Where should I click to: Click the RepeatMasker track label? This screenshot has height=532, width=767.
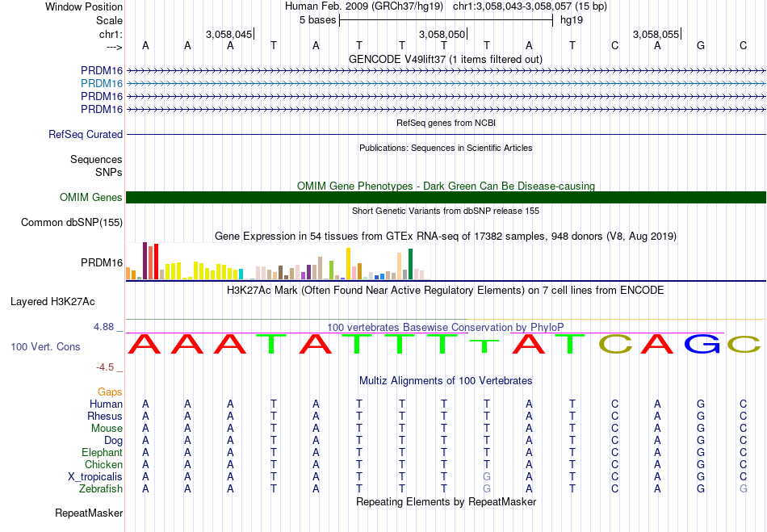tap(89, 513)
